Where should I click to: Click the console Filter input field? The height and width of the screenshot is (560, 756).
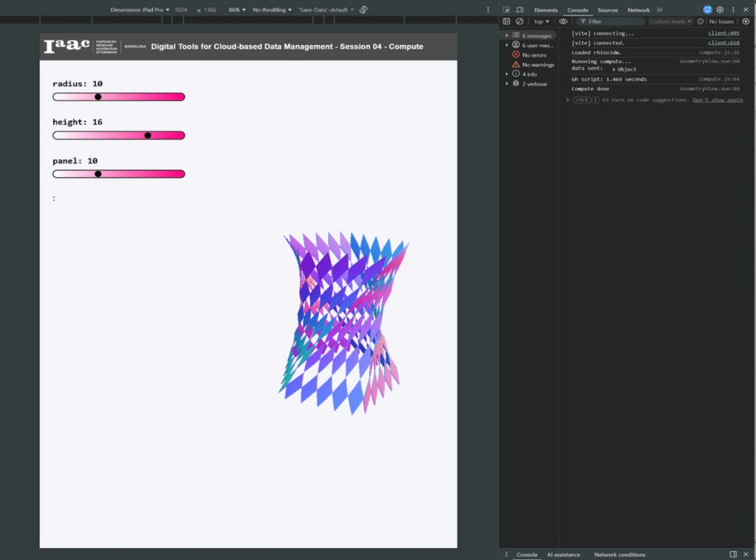click(613, 21)
